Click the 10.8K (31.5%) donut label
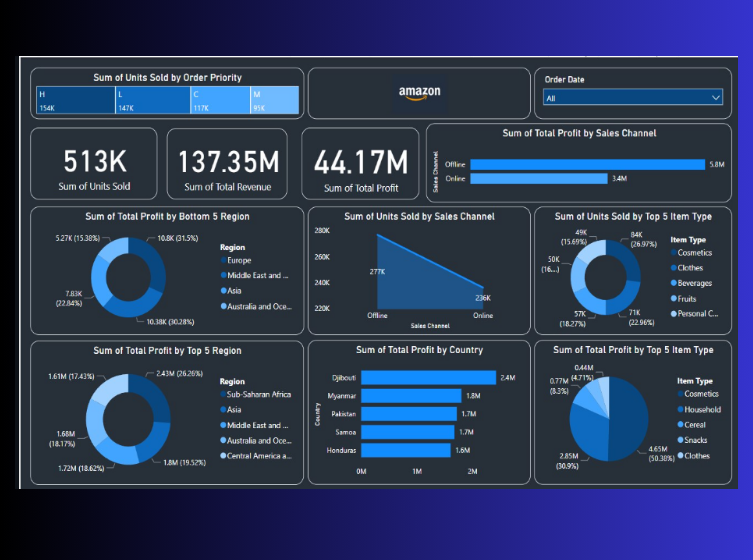The height and width of the screenshot is (560, 753). click(x=178, y=238)
